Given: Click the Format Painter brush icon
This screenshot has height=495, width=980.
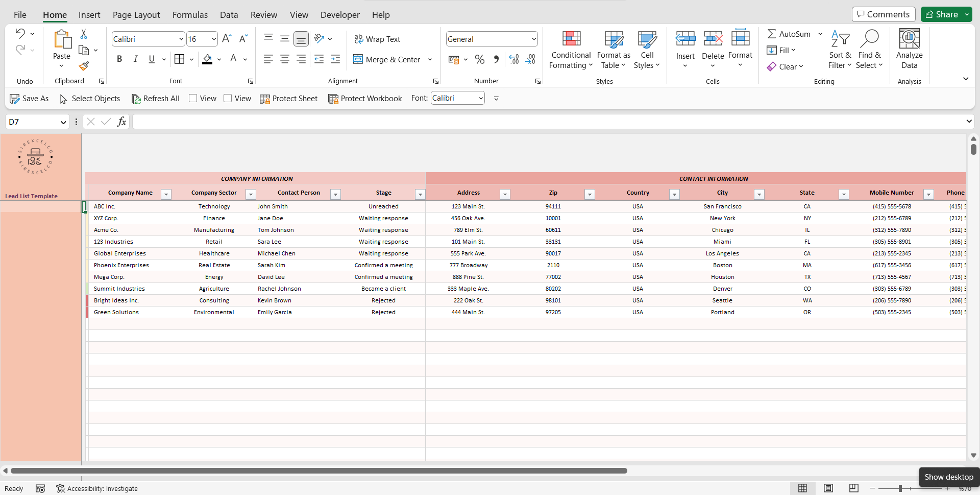Looking at the screenshot, I should pyautogui.click(x=84, y=66).
